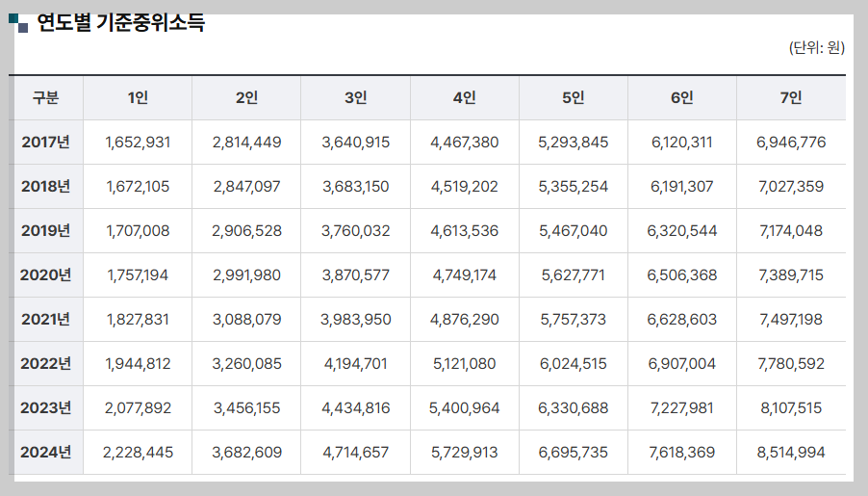Choose the 3,456,155 figure
The width and height of the screenshot is (868, 496).
pyautogui.click(x=247, y=408)
